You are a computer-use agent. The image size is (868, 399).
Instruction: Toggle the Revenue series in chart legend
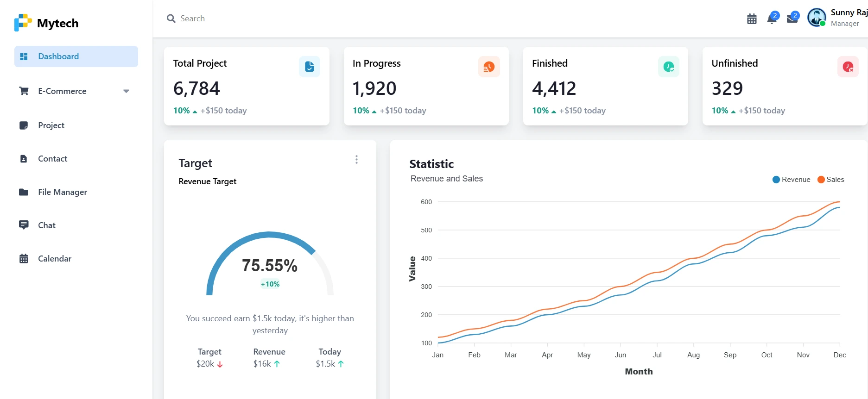click(x=792, y=180)
